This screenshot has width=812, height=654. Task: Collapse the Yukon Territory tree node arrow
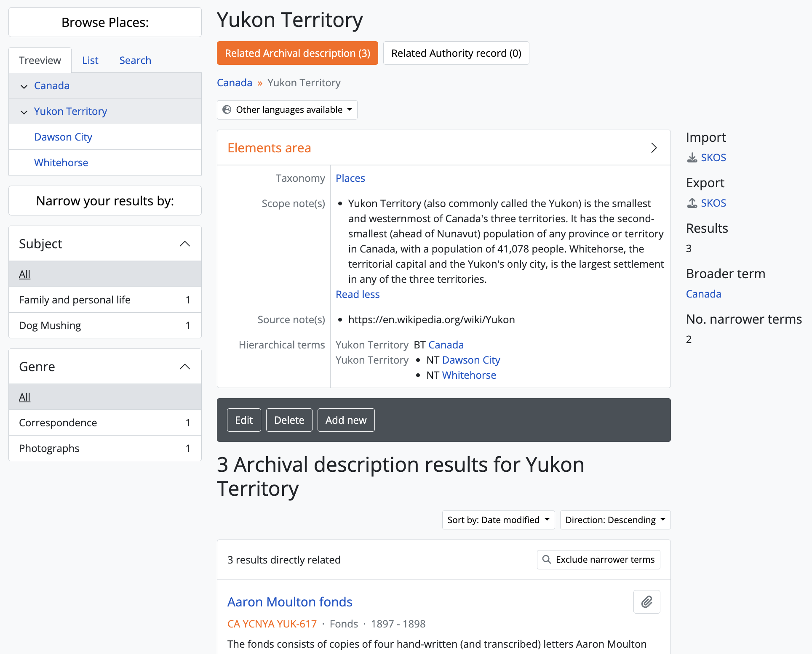[x=24, y=112]
